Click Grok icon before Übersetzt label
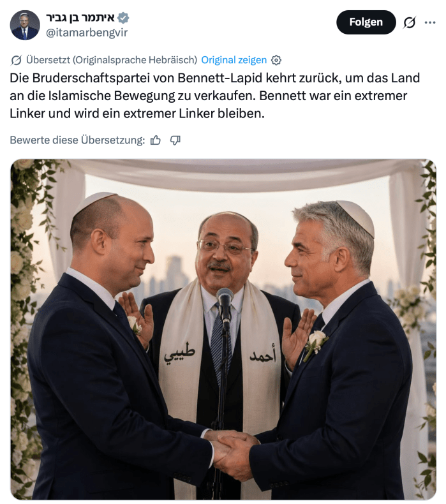Screen dimensions: 446x504 (16, 60)
